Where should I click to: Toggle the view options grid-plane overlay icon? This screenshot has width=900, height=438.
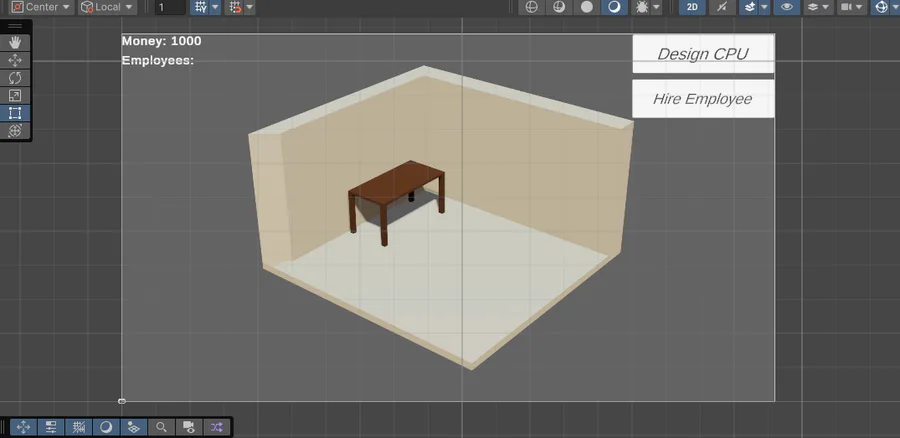coord(134,427)
